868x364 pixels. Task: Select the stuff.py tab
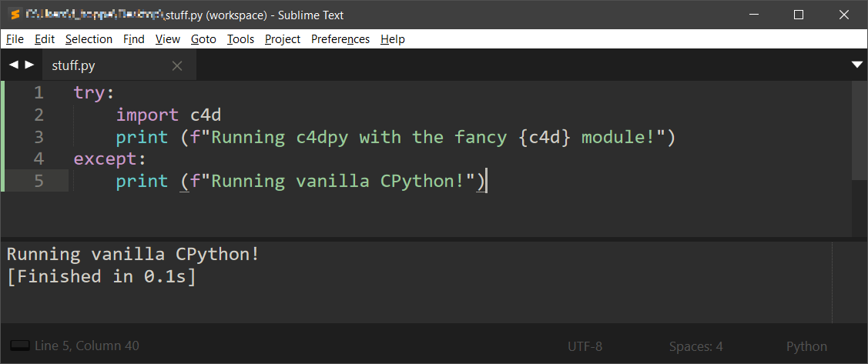(73, 66)
